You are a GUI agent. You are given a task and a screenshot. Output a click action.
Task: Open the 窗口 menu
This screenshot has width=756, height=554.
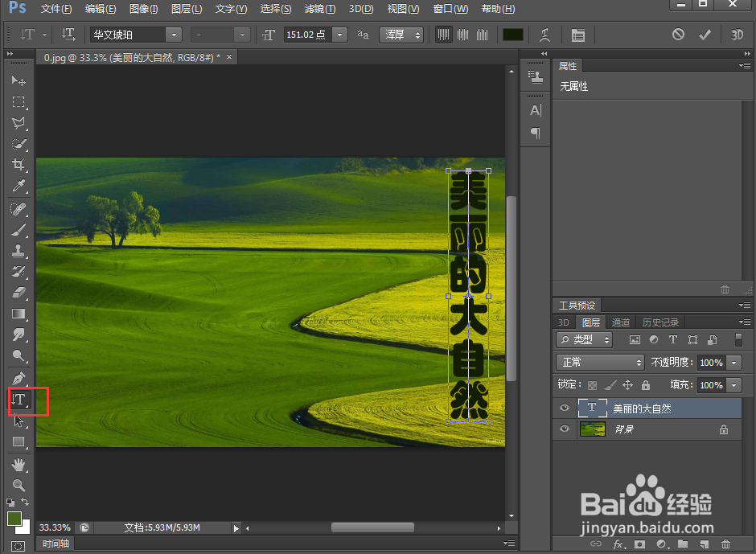450,9
